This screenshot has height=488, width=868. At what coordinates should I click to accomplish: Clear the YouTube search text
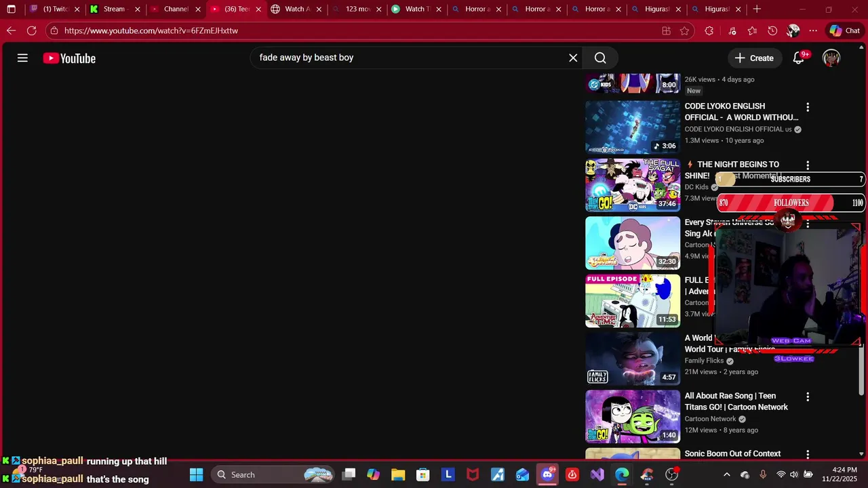tap(573, 58)
